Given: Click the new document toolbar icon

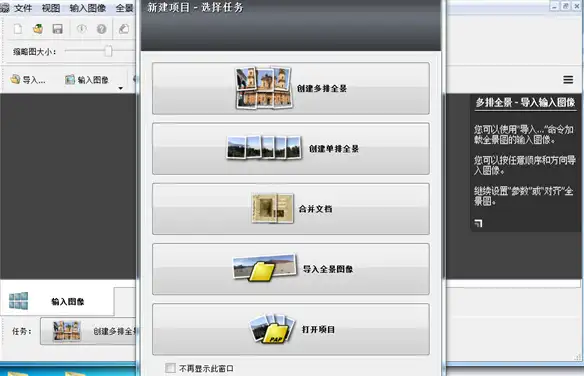Looking at the screenshot, I should click(x=18, y=29).
